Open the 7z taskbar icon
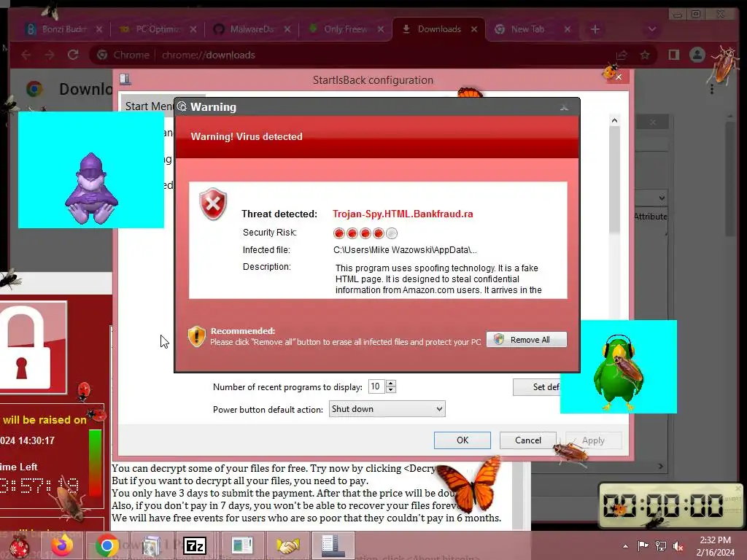 click(x=195, y=545)
